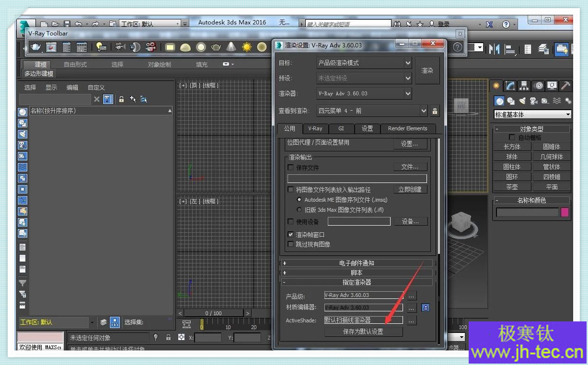
Task: Open the 目标 产品级渲染模式 dropdown
Action: click(364, 63)
